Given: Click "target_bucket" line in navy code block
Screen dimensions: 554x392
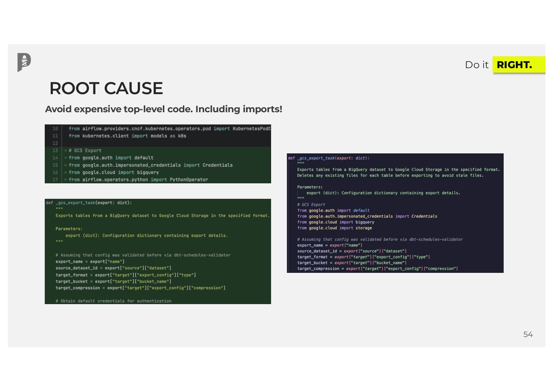Looking at the screenshot, I should [x=352, y=263].
